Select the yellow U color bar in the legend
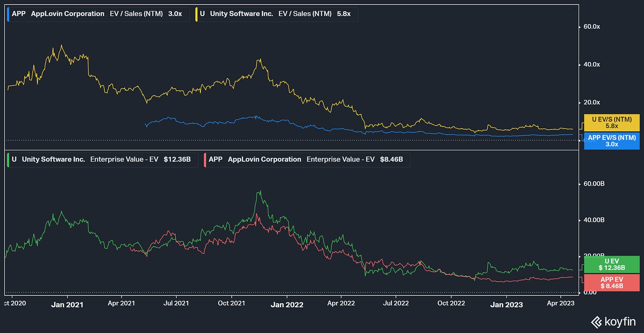644x333 pixels. tap(196, 14)
